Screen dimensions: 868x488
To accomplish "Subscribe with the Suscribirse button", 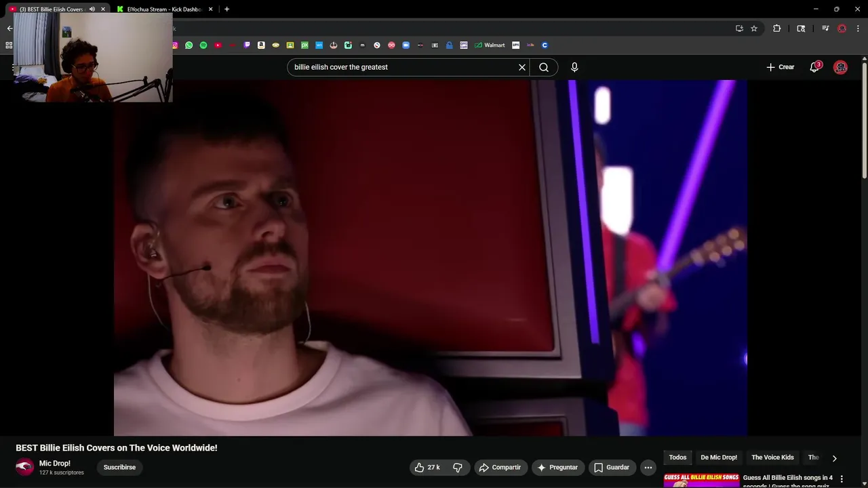I will click(119, 468).
